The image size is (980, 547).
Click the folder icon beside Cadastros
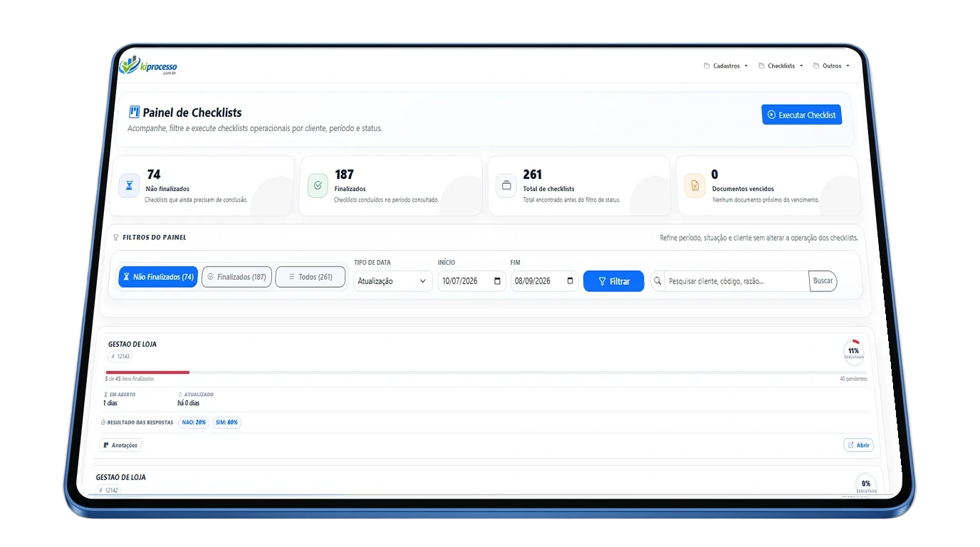pos(707,66)
